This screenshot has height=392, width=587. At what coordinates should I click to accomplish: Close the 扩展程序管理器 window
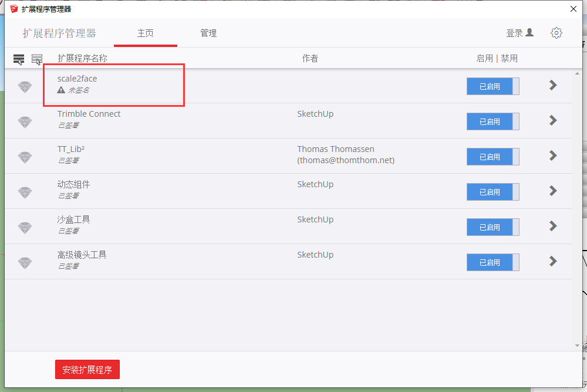coord(573,9)
